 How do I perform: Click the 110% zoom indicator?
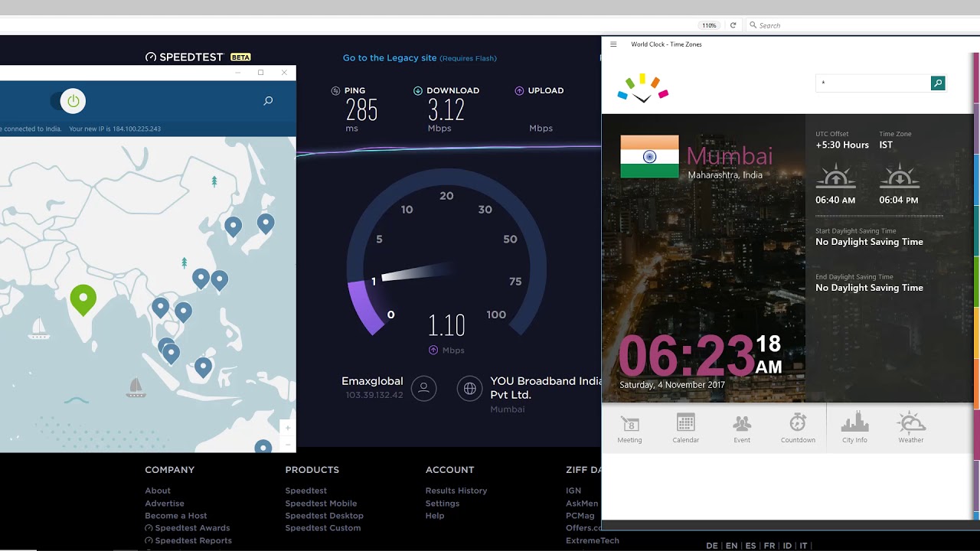pyautogui.click(x=710, y=25)
